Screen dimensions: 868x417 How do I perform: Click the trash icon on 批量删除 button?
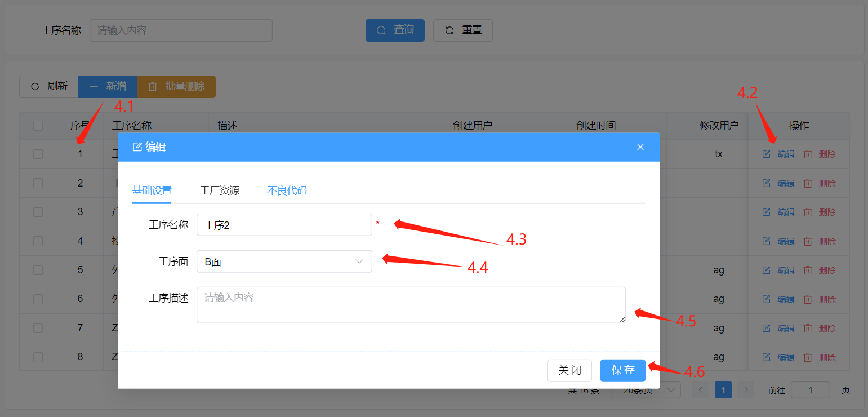point(153,87)
